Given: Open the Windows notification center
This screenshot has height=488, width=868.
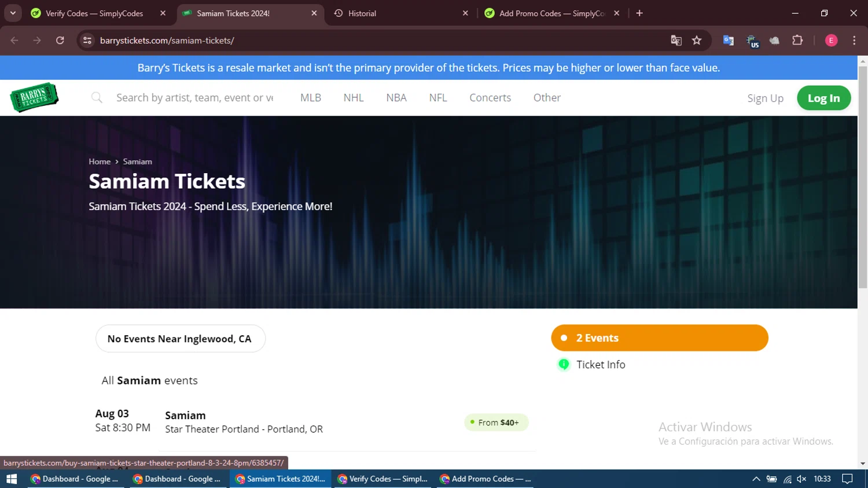Looking at the screenshot, I should click(x=847, y=479).
